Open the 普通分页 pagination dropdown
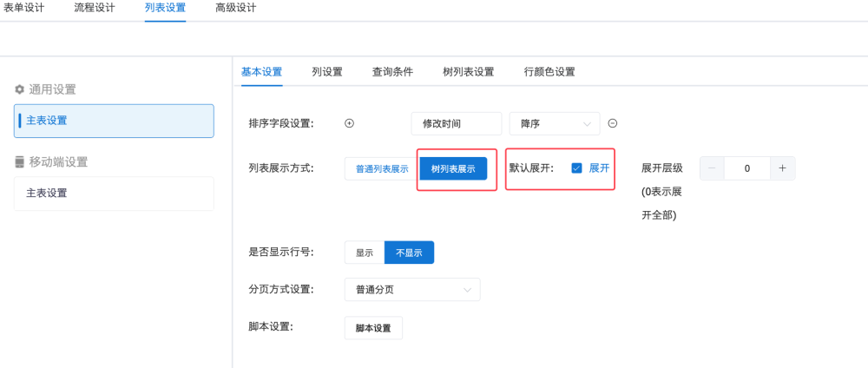Viewport: 868px width, 368px height. [x=412, y=290]
